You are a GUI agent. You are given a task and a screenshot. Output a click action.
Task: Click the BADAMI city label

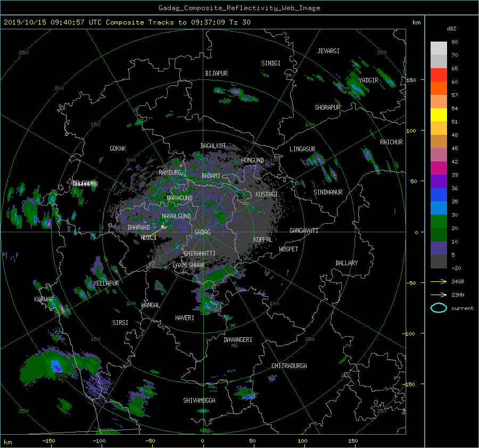click(x=211, y=176)
